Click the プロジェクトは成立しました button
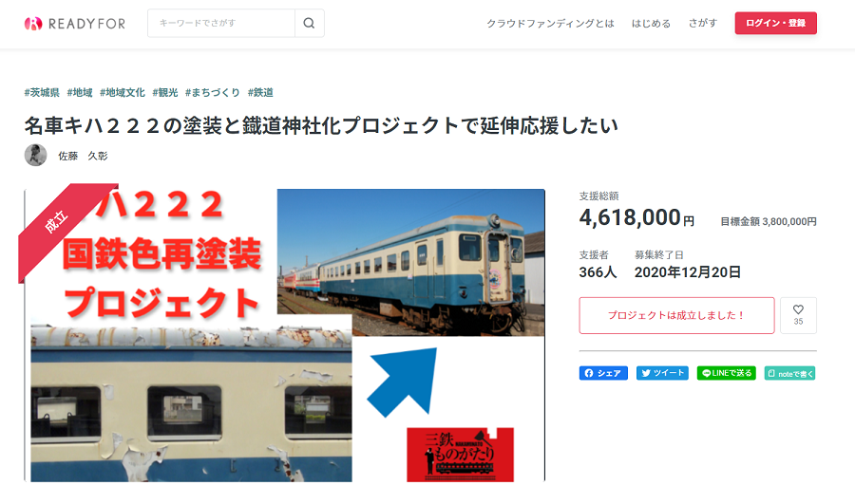Viewport: 855px width, 504px height. click(x=676, y=315)
